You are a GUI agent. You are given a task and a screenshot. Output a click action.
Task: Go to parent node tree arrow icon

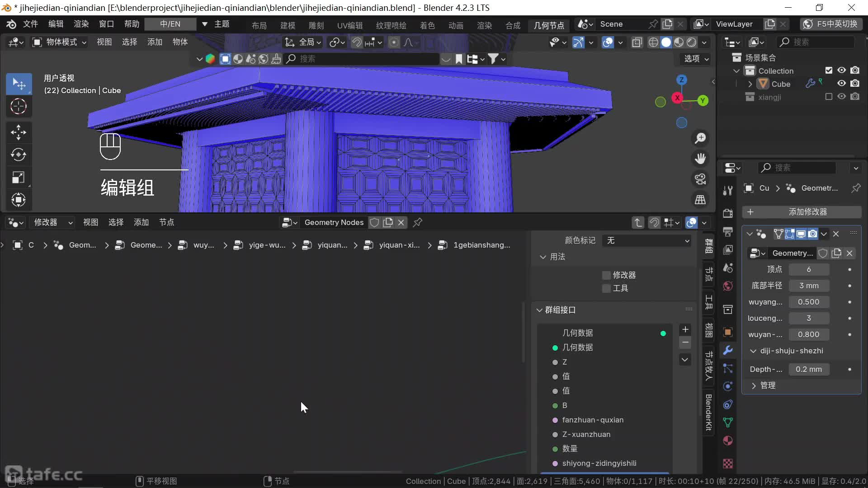point(638,222)
